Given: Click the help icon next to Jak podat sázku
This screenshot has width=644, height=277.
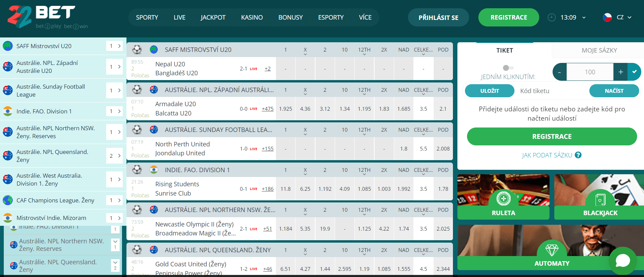Looking at the screenshot, I should click(x=578, y=155).
